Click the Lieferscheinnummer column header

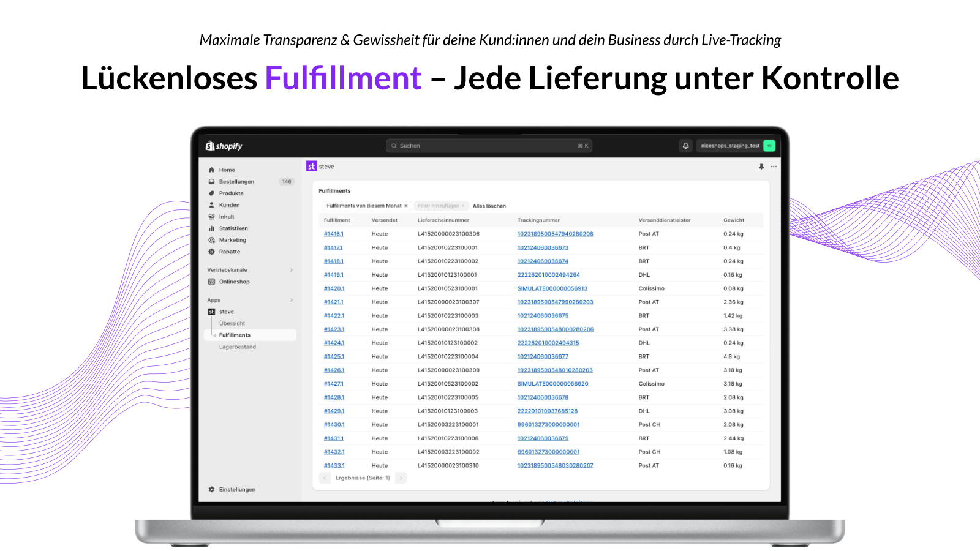[x=443, y=220]
